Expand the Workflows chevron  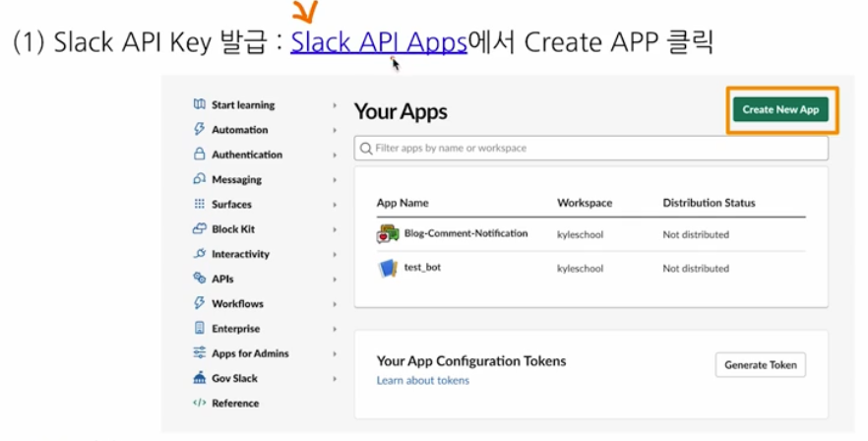pos(335,304)
